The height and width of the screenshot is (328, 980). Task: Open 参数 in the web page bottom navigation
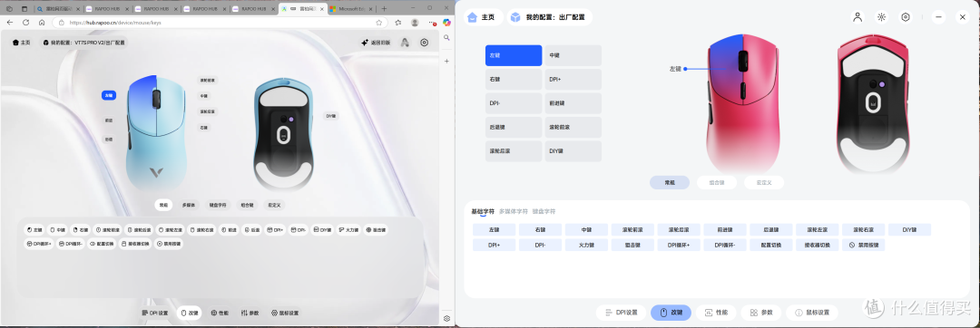click(250, 313)
